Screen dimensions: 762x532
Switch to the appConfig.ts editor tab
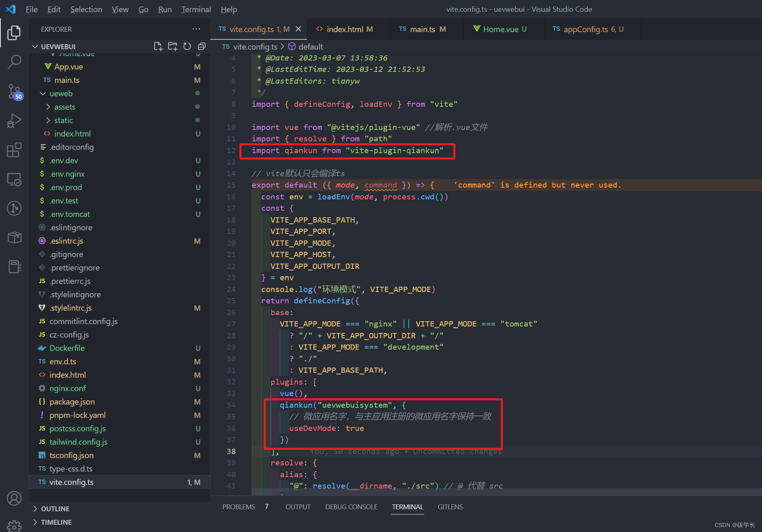(x=593, y=29)
